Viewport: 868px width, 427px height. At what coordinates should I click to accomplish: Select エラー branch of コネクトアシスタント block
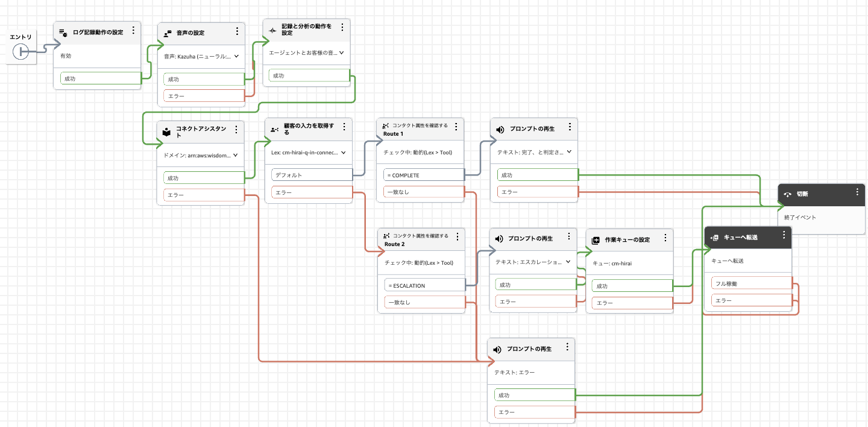pos(204,195)
